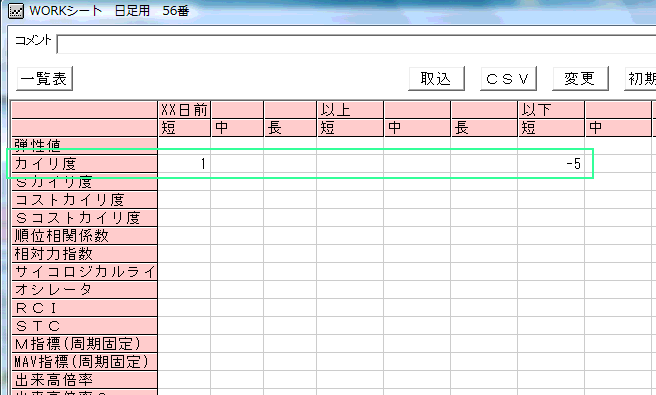Click the 変更 change button
The width and height of the screenshot is (656, 395).
580,79
